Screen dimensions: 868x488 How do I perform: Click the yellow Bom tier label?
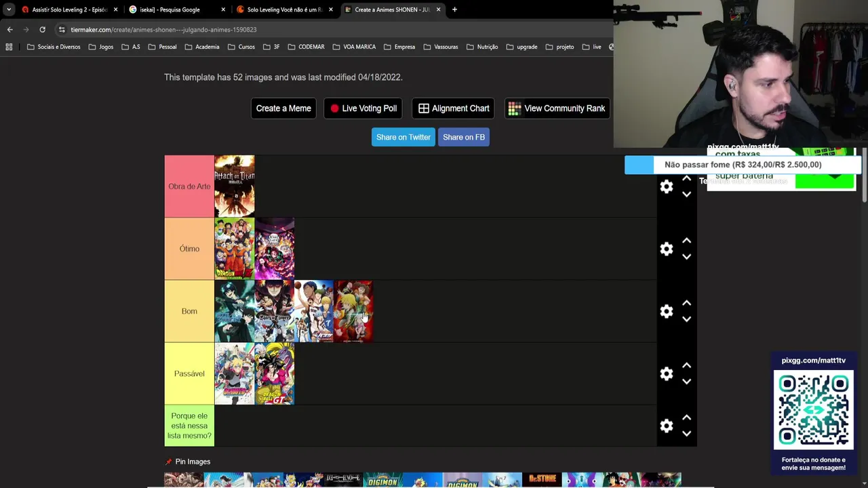[x=189, y=311]
